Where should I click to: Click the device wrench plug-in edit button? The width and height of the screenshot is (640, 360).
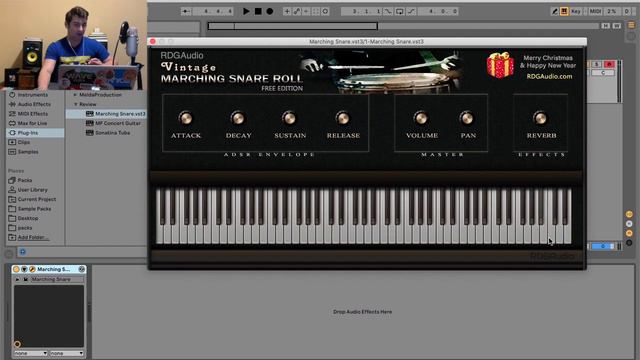32,269
